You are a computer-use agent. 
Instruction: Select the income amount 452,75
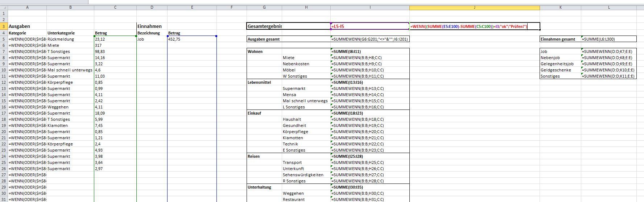(x=192, y=39)
